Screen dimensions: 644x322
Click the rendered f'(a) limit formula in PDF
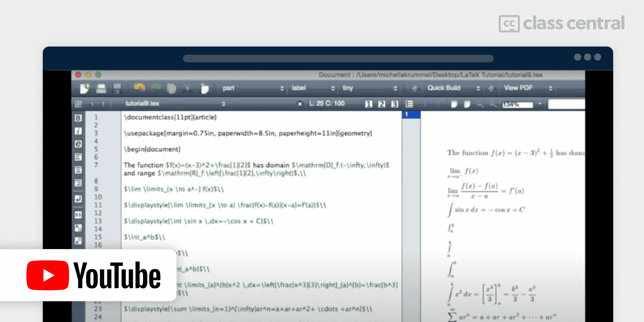486,190
